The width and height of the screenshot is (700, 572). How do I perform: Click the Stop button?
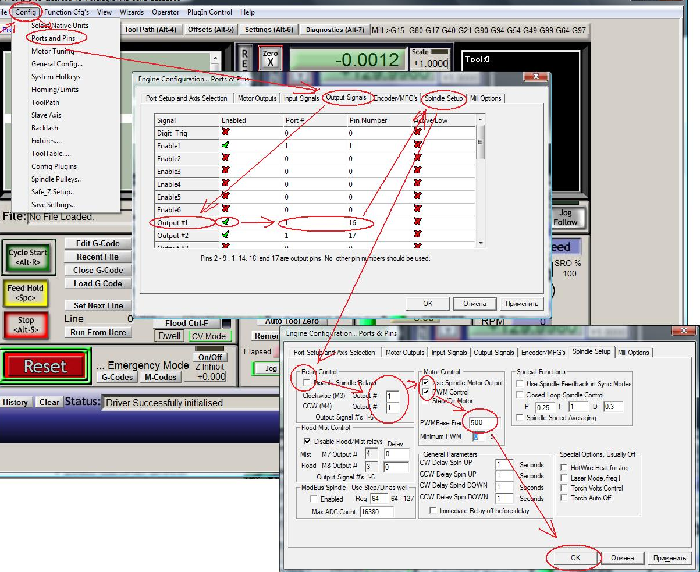pyautogui.click(x=26, y=325)
